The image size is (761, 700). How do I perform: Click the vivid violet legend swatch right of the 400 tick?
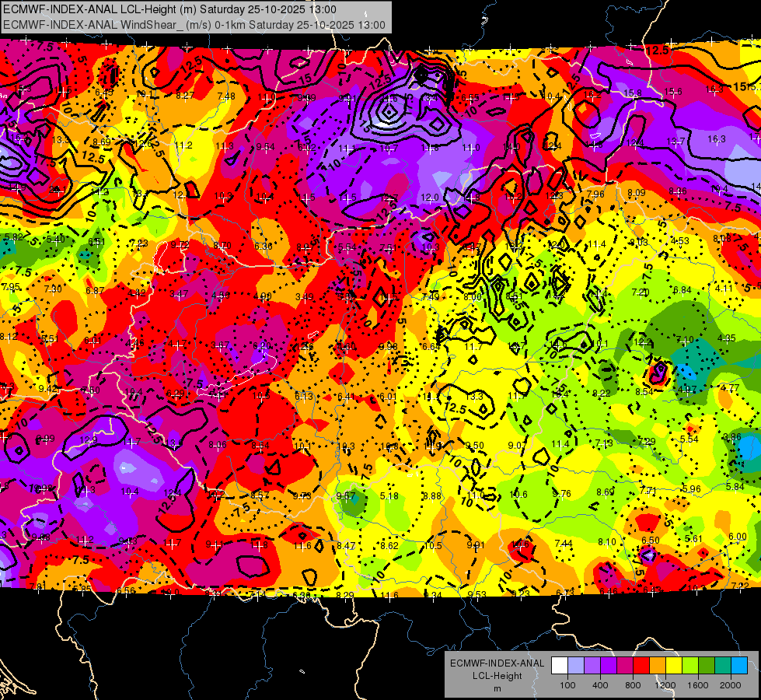(609, 666)
